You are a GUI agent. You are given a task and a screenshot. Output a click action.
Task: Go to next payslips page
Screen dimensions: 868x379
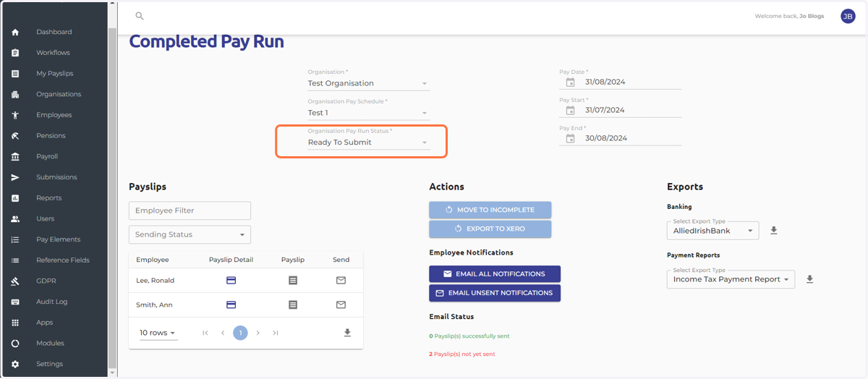click(x=258, y=333)
